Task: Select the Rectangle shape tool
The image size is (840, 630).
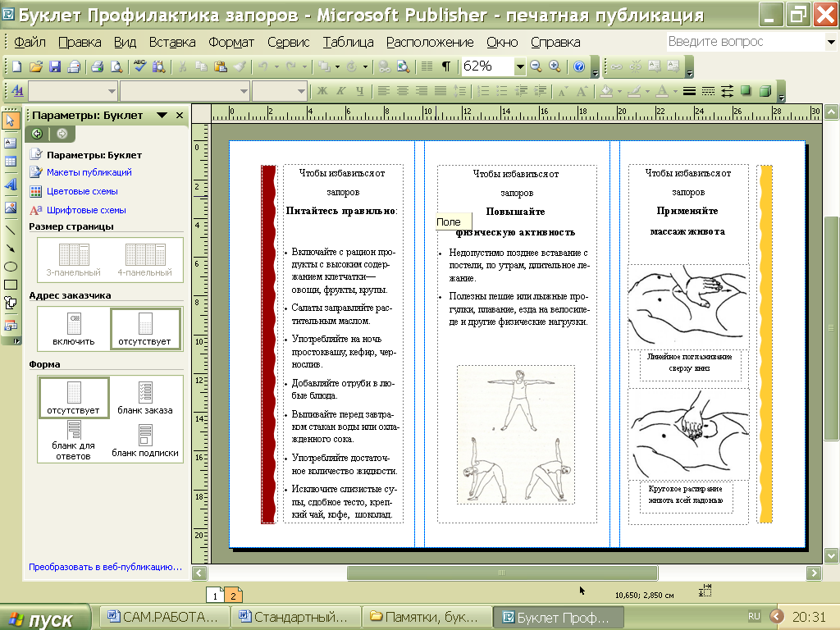Action: tap(10, 285)
